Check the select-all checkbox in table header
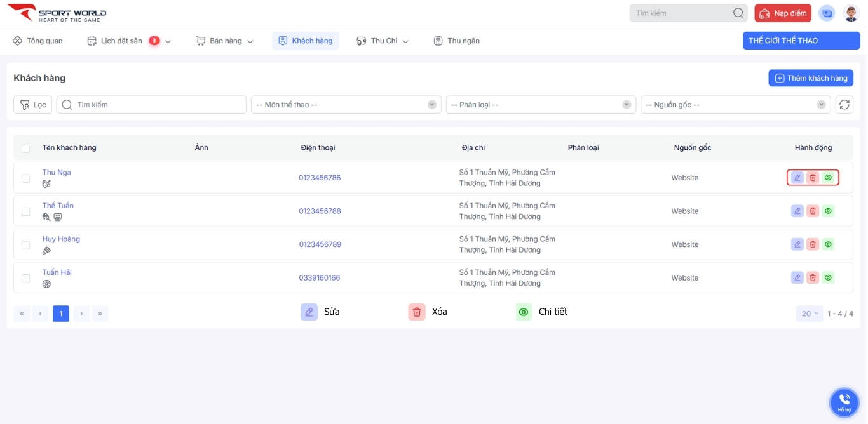 point(26,149)
